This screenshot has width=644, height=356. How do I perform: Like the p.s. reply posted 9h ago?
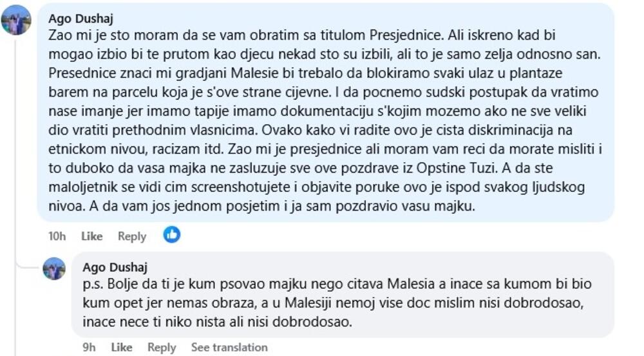[x=122, y=347]
